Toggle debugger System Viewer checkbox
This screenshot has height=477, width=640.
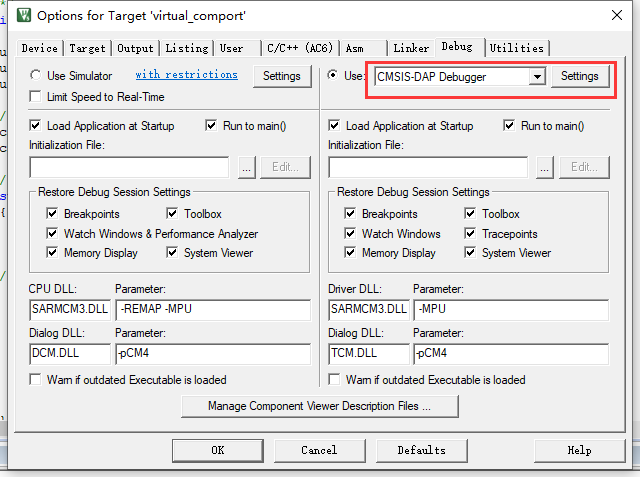(x=470, y=253)
